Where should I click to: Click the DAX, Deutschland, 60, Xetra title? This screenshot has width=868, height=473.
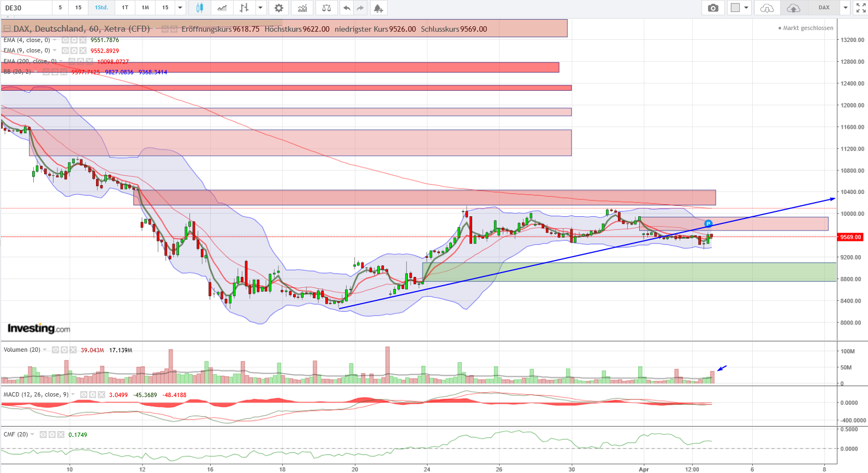coord(81,29)
